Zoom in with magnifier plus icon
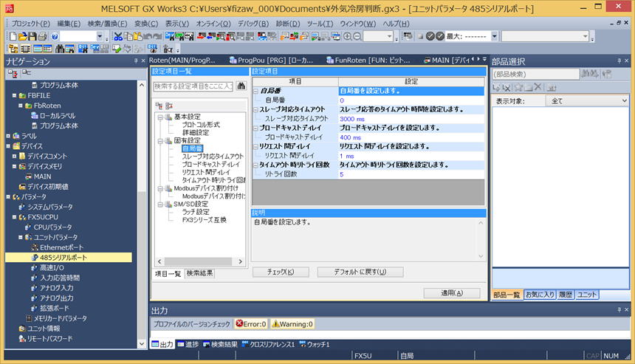 (348, 36)
